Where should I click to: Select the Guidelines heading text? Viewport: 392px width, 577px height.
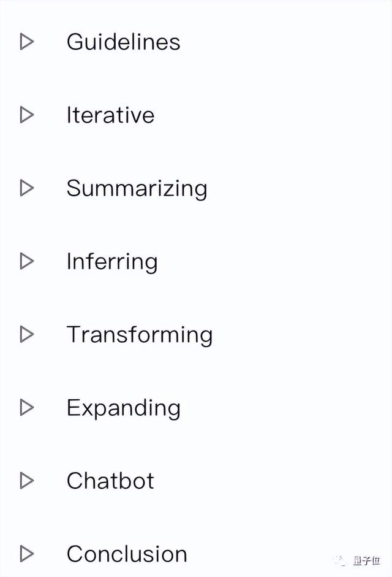(x=123, y=42)
